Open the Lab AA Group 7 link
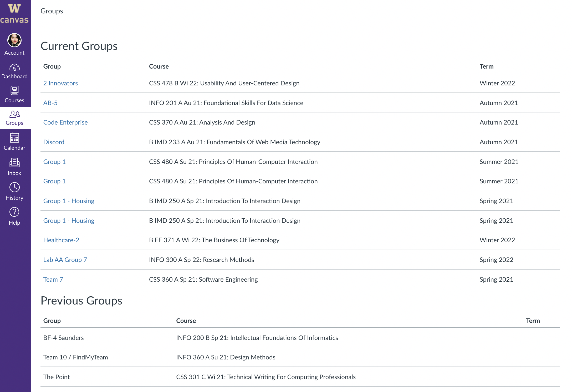The height and width of the screenshot is (392, 572). [65, 260]
